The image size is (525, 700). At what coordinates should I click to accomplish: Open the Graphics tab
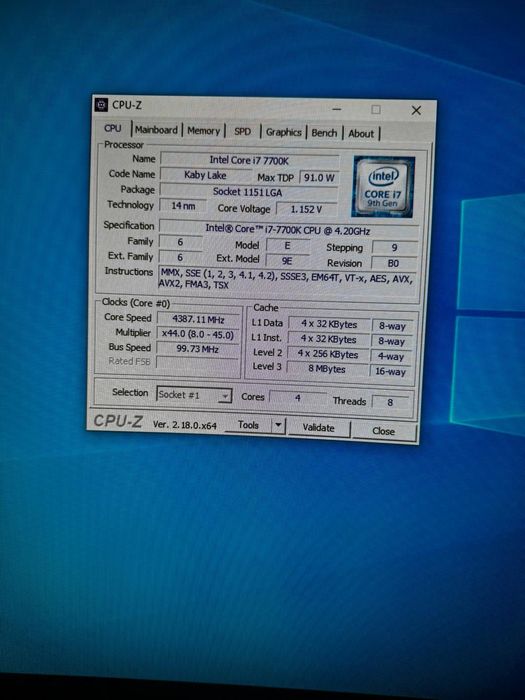point(283,132)
